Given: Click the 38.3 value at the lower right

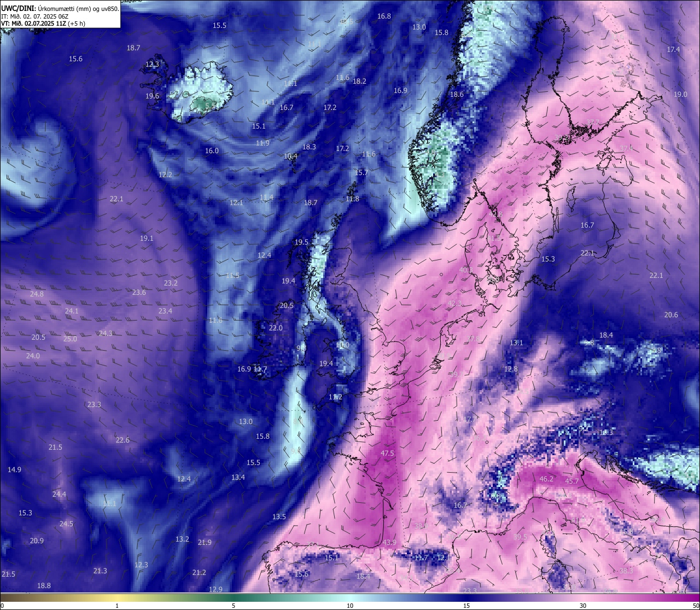Looking at the screenshot, I should (626, 571).
